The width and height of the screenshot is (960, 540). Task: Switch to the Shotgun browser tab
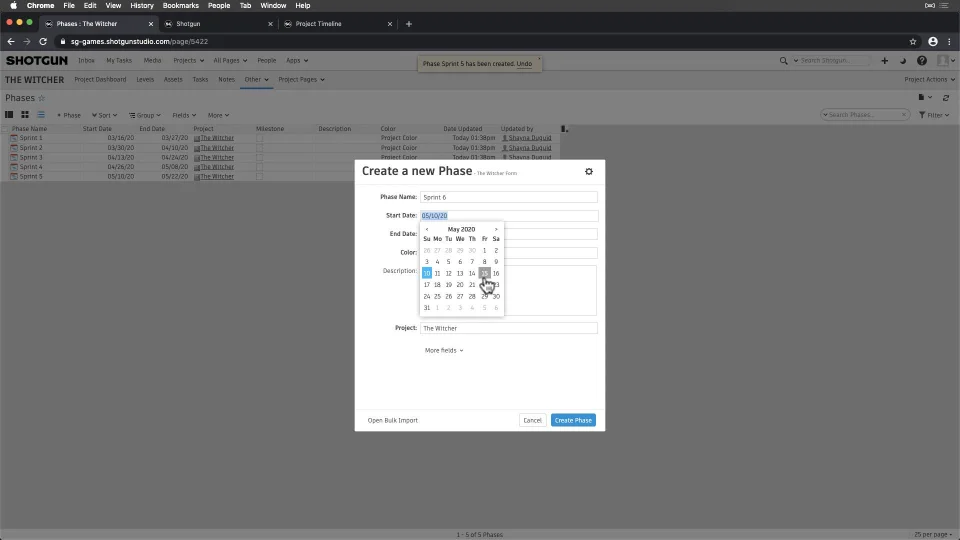[218, 24]
